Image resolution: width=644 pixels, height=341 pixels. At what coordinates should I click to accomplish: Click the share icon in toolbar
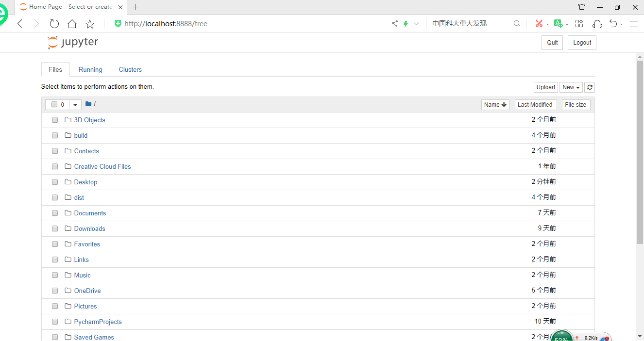(x=394, y=23)
